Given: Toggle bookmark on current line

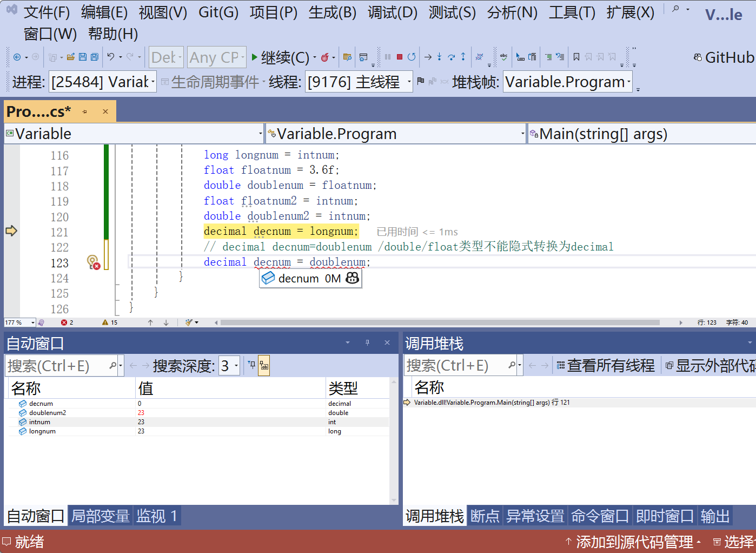Looking at the screenshot, I should click(x=576, y=57).
